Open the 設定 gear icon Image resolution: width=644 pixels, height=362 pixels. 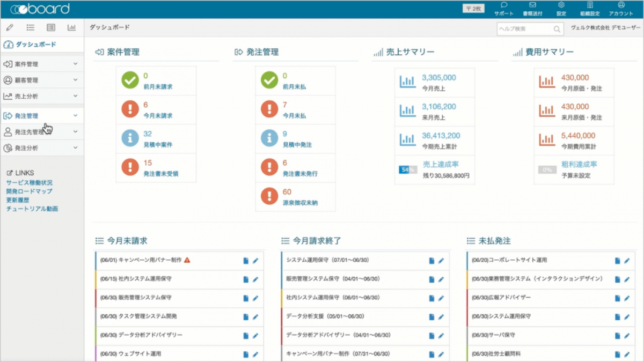pyautogui.click(x=561, y=5)
